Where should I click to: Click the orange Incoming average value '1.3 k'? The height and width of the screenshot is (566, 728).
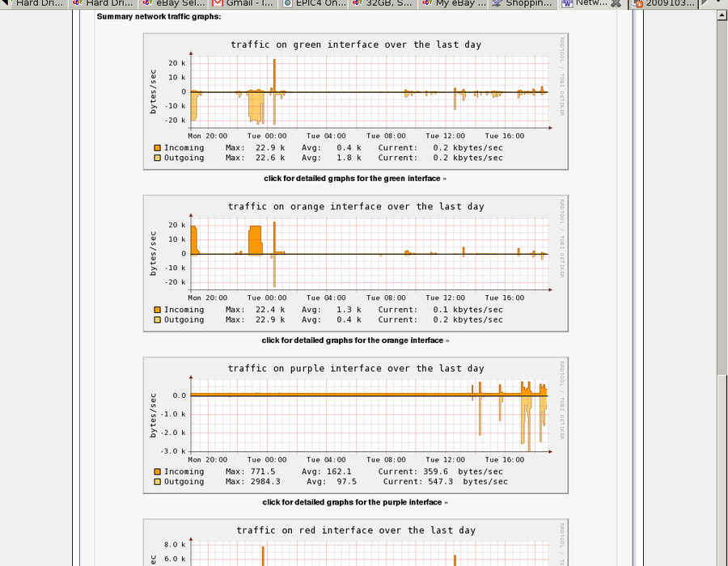[x=349, y=310]
